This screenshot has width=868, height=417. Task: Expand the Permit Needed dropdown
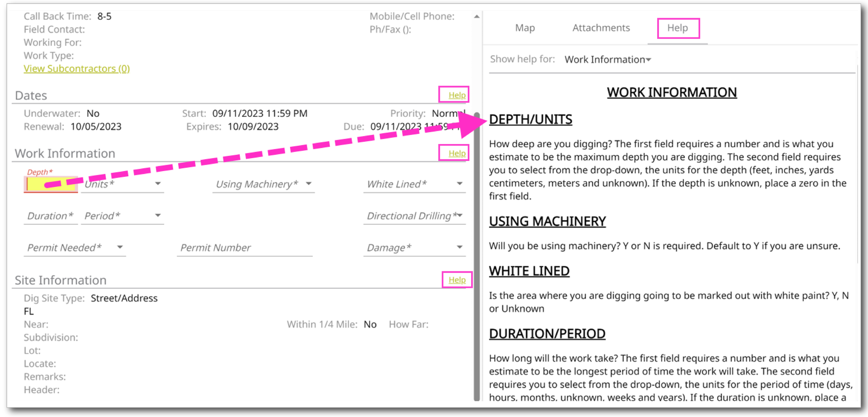tap(120, 247)
